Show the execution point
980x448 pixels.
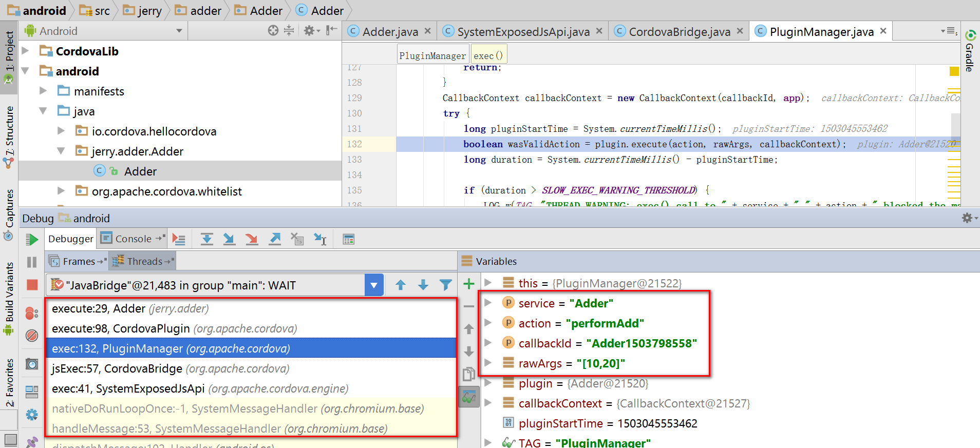179,239
